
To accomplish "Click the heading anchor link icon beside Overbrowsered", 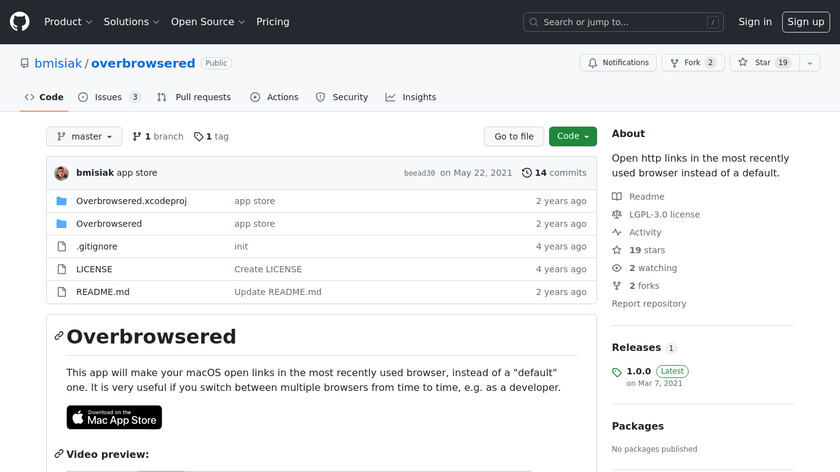I will click(59, 336).
